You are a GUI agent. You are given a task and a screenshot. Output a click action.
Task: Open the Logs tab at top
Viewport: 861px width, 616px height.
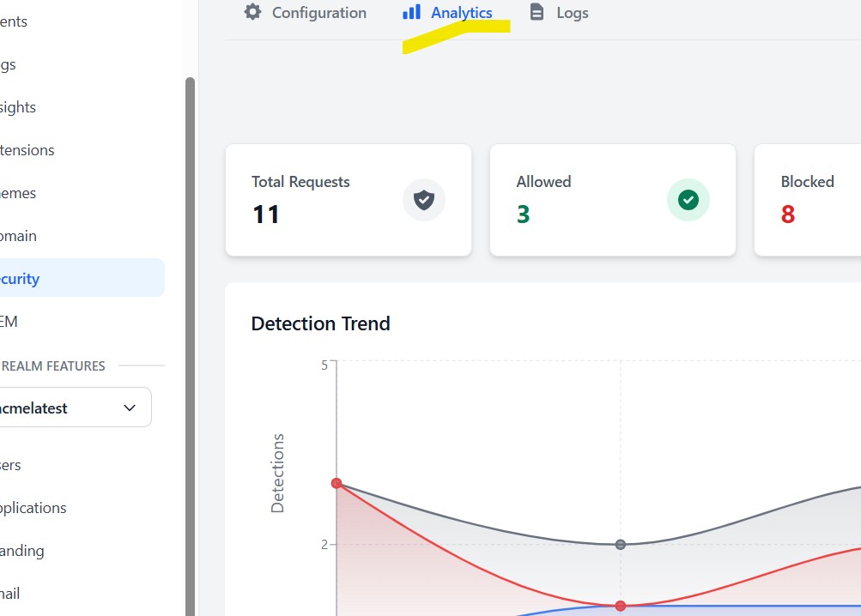(572, 13)
